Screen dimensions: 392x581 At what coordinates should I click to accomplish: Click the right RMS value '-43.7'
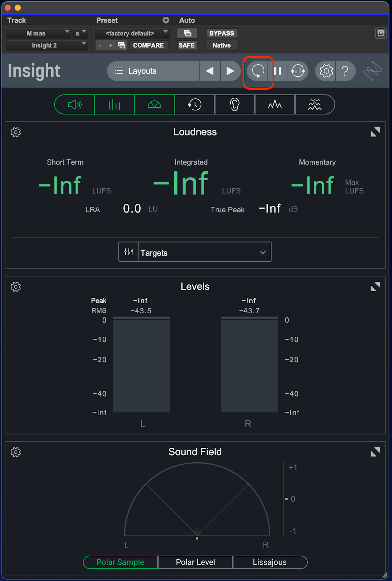(249, 311)
